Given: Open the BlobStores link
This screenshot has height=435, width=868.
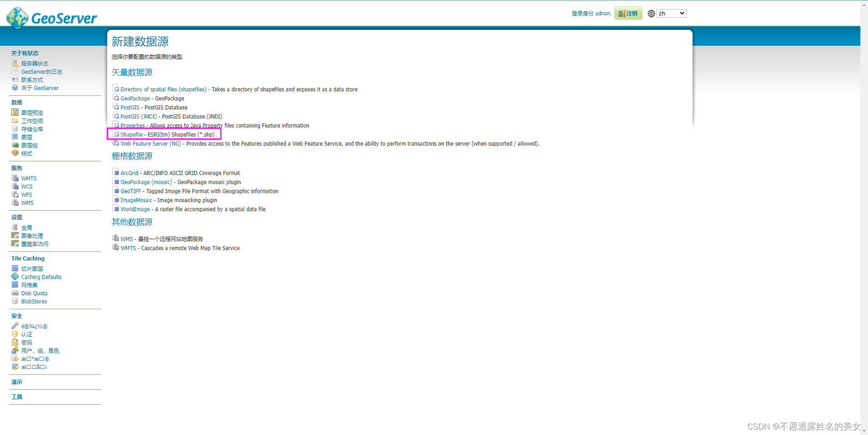Looking at the screenshot, I should pos(34,302).
